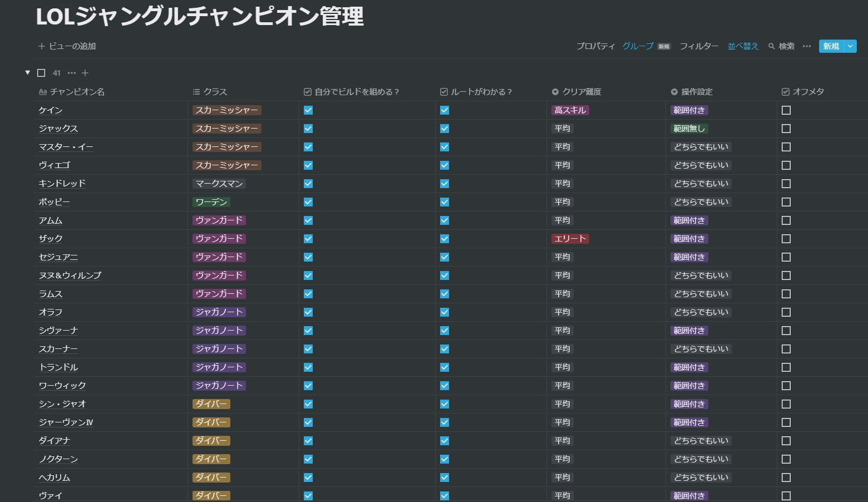Viewport: 868px width, 502px height.
Task: Collapse the group with the triangle toggle
Action: tap(27, 73)
